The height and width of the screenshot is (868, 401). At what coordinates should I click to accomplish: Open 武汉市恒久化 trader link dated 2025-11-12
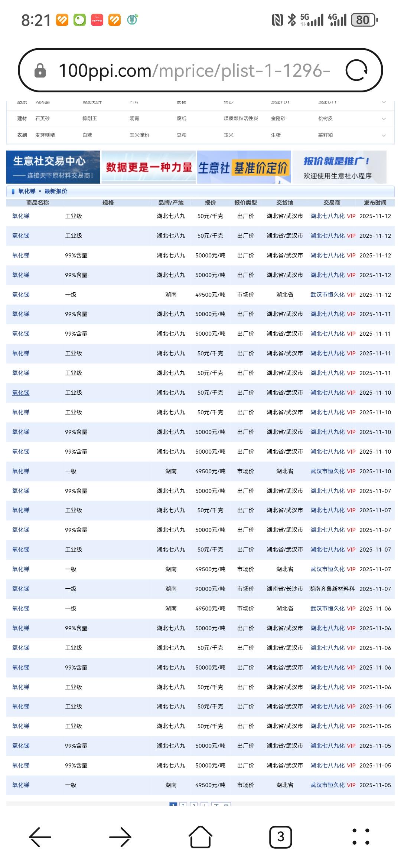point(327,295)
